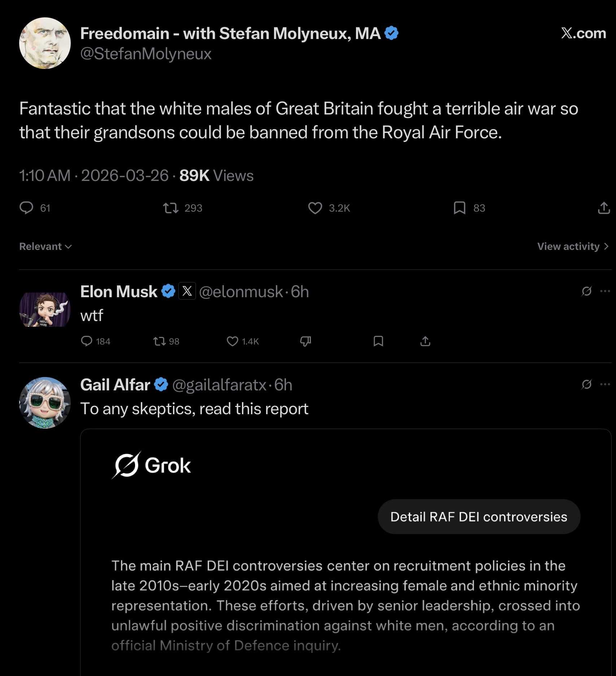Viewport: 616px width, 676px height.
Task: Open the @StefanMolyneux profile handle
Action: [146, 54]
